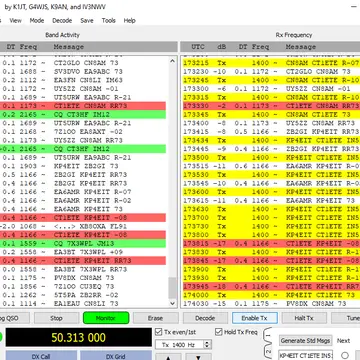360x360 pixels.
Task: Select Band Activity row SV3DVO EA9ABC 73
Action: (x=83, y=71)
